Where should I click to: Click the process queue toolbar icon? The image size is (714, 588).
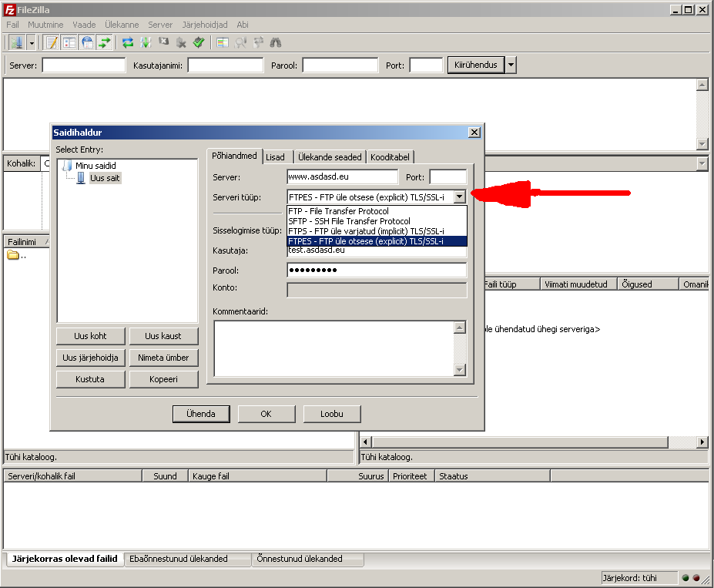pyautogui.click(x=146, y=43)
